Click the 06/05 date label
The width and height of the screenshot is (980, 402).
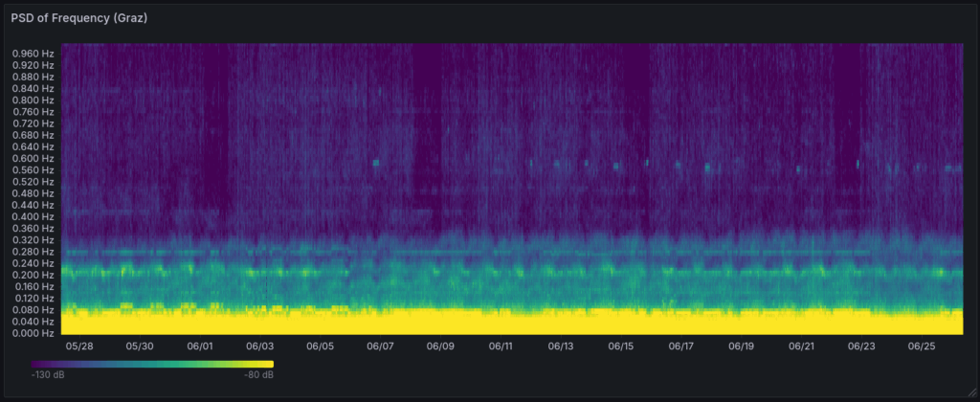point(320,346)
